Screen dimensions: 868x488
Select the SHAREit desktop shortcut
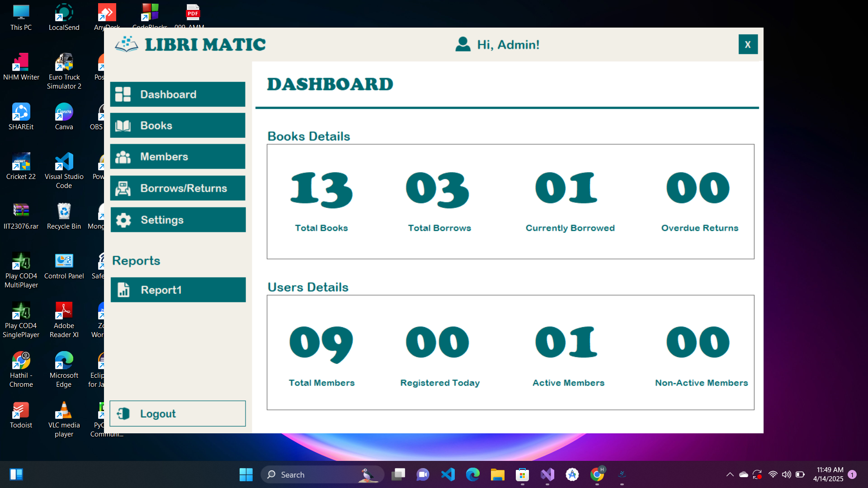pyautogui.click(x=21, y=117)
